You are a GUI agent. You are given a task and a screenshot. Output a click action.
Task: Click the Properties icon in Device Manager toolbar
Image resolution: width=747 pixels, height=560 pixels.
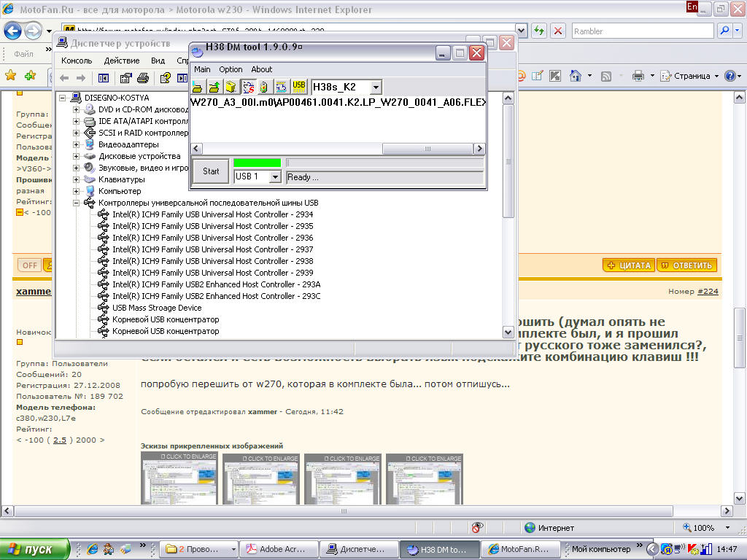pyautogui.click(x=125, y=78)
